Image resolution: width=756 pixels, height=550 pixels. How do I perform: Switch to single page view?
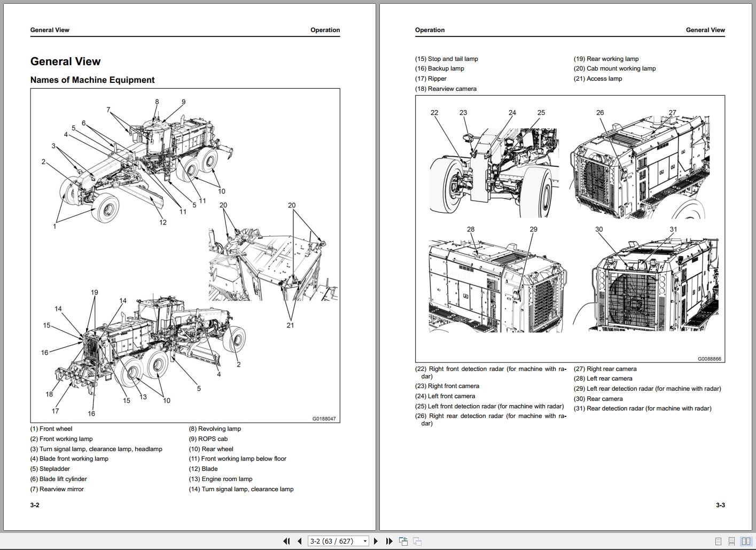click(719, 541)
